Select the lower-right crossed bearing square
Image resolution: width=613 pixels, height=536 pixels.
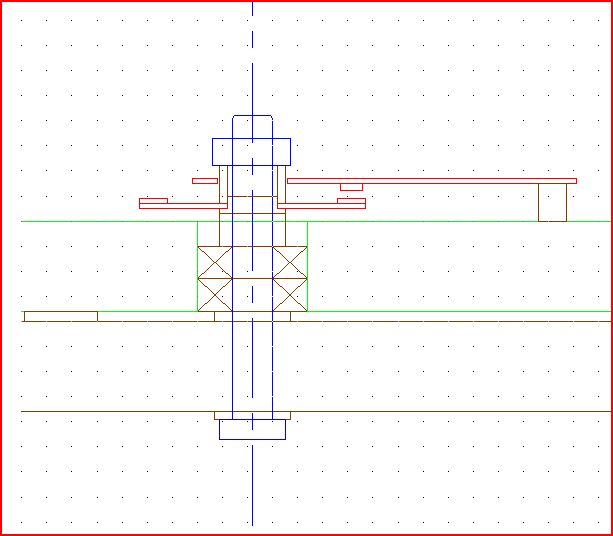click(290, 295)
